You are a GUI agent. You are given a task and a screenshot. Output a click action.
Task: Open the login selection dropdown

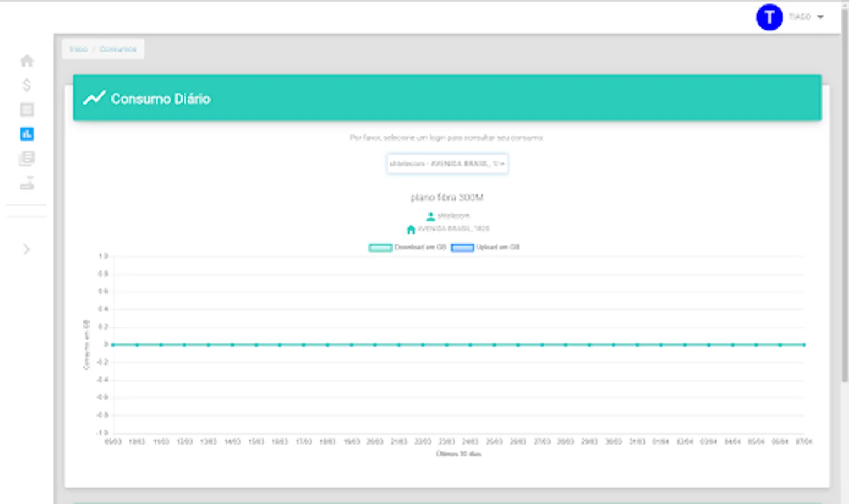[x=447, y=164]
